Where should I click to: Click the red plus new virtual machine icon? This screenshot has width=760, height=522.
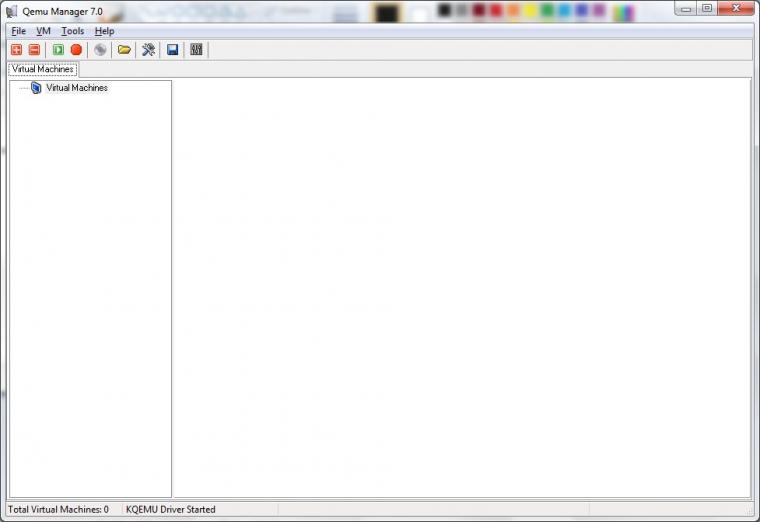point(16,50)
